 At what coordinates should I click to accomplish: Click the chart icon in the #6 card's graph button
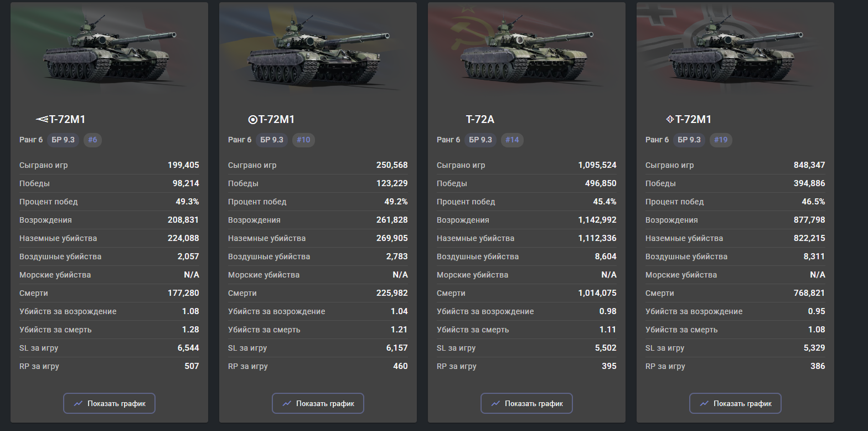click(x=79, y=403)
